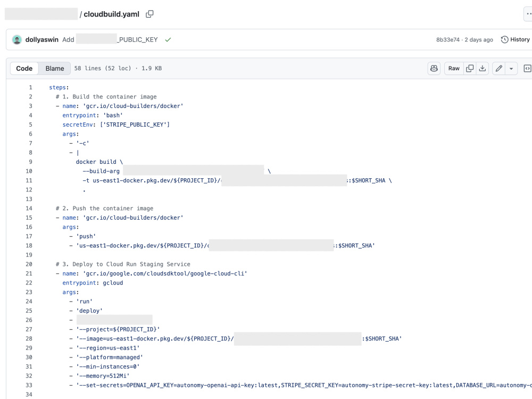Select line number 1
532x399 pixels.
(x=30, y=88)
